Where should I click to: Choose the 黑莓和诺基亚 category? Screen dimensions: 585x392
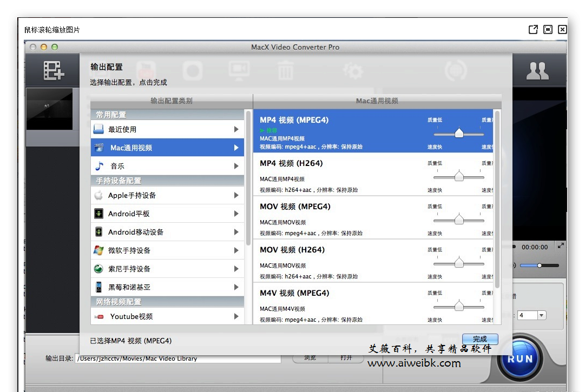point(168,287)
